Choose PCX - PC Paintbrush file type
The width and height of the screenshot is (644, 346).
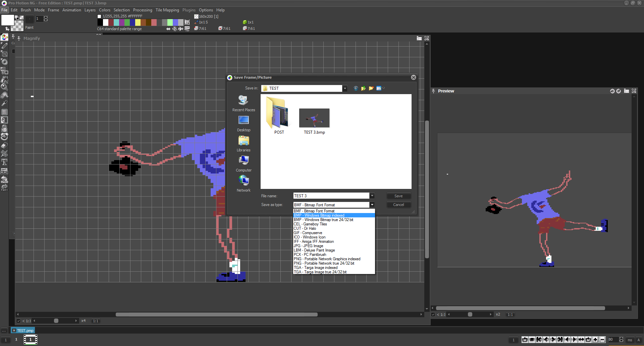334,255
